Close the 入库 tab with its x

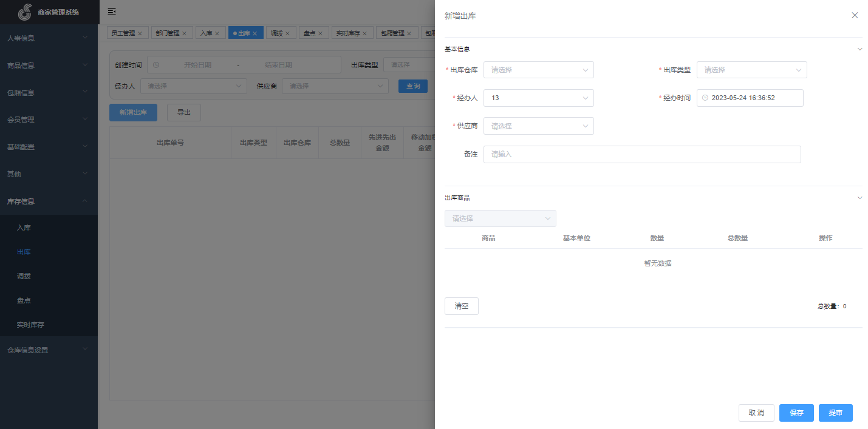tap(217, 33)
